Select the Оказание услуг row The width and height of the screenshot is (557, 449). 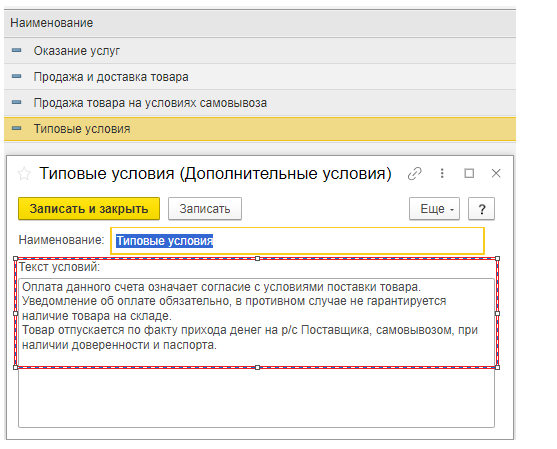260,51
